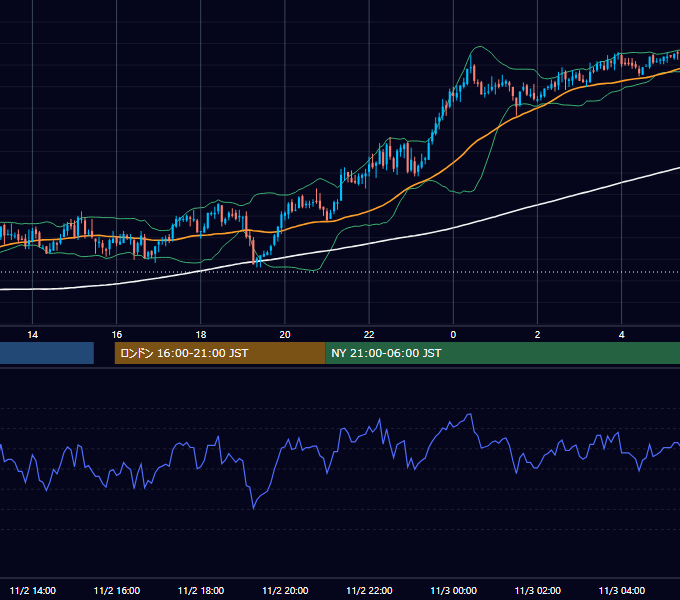Click the blue session bar before London
680x600 pixels.
coord(47,353)
